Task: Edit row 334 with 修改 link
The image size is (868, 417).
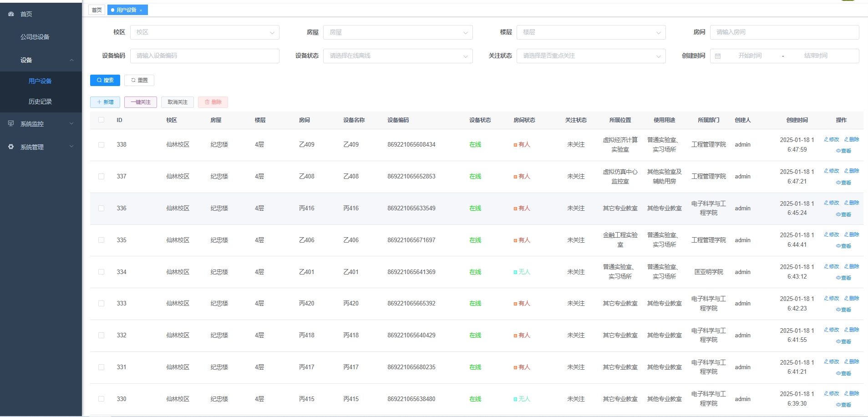Action: (x=832, y=266)
